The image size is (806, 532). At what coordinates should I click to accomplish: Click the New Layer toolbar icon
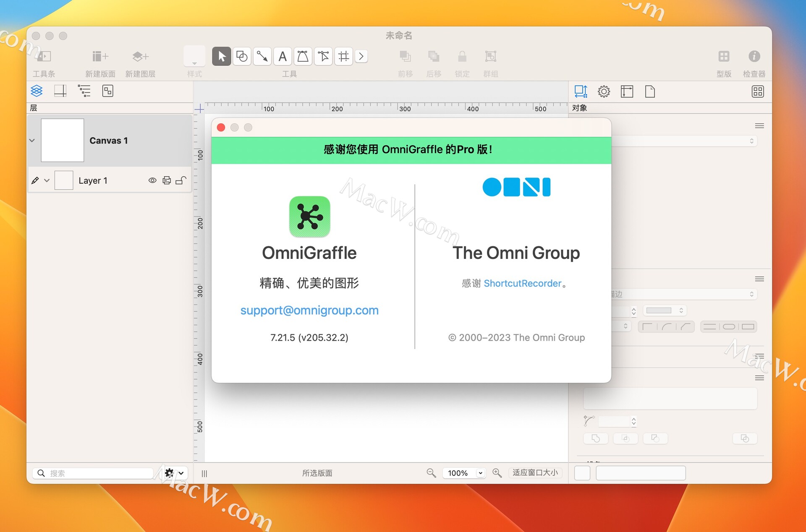140,56
